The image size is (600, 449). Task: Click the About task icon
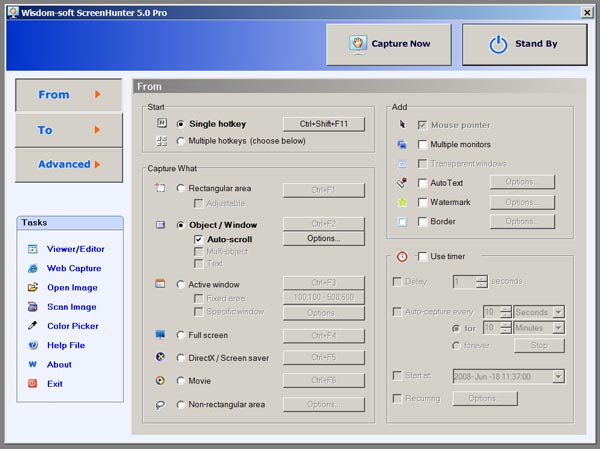33,364
